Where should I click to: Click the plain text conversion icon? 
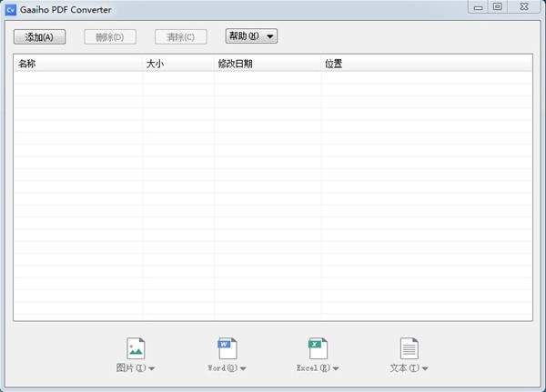tap(409, 348)
